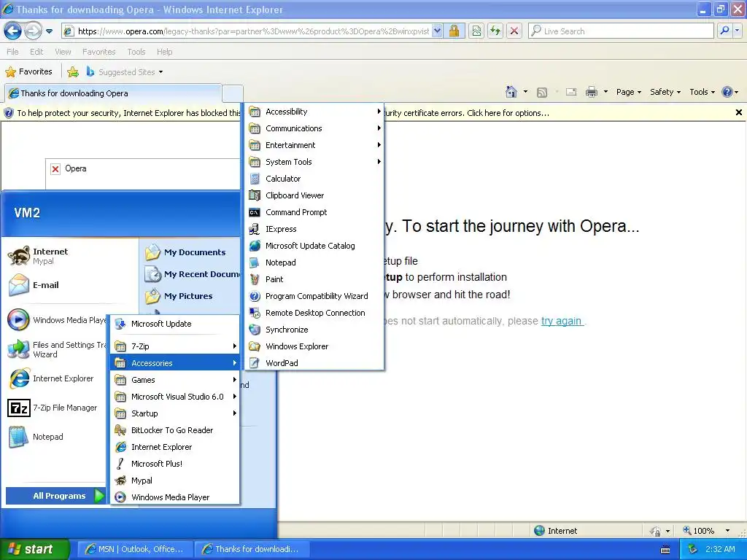Click the try again link
The width and height of the screenshot is (747, 560).
(x=561, y=321)
